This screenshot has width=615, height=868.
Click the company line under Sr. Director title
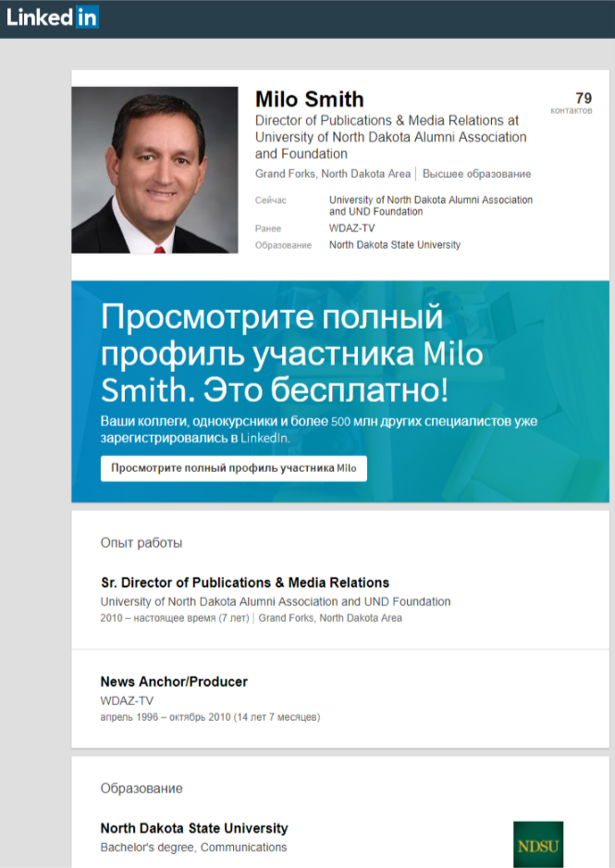point(276,601)
